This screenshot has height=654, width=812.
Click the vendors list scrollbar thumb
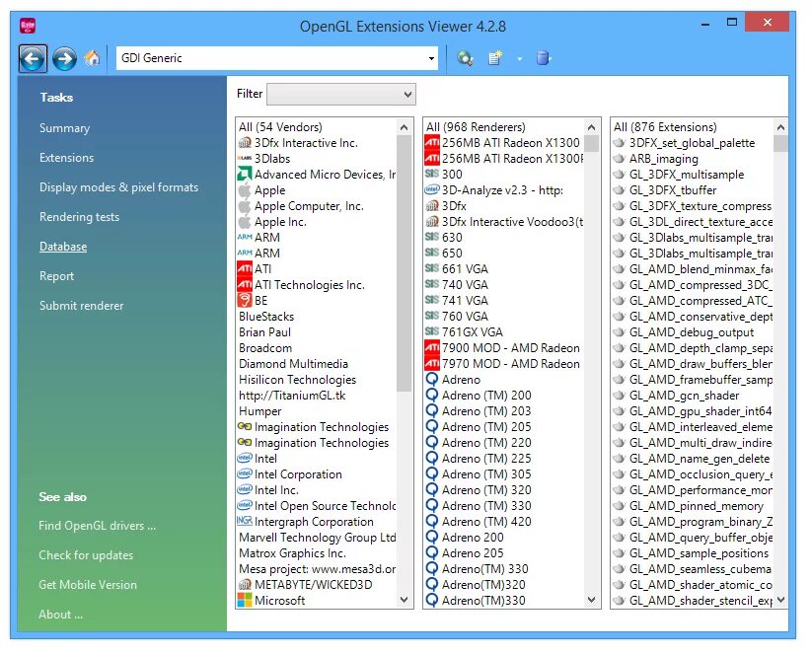[x=404, y=263]
